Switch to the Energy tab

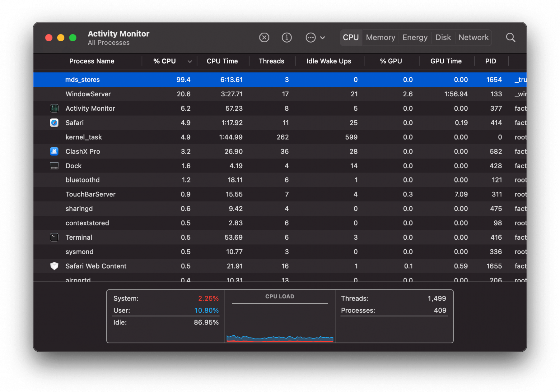pos(415,38)
